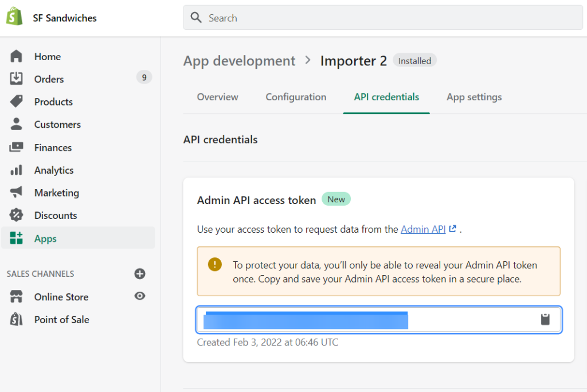Open the Admin API documentation link
587x392 pixels.
pyautogui.click(x=424, y=229)
